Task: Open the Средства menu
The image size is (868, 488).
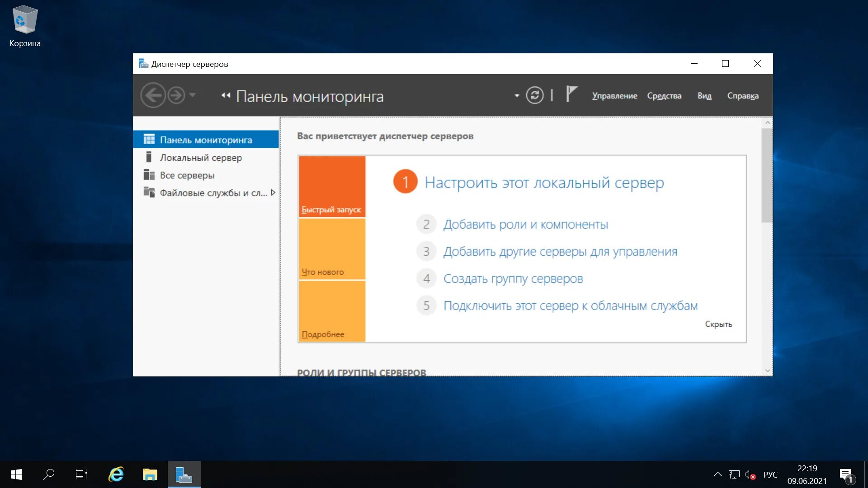Action: [x=664, y=96]
